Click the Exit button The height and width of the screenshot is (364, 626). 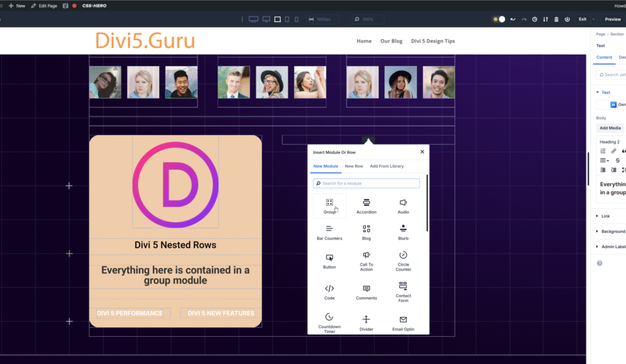[x=583, y=19]
